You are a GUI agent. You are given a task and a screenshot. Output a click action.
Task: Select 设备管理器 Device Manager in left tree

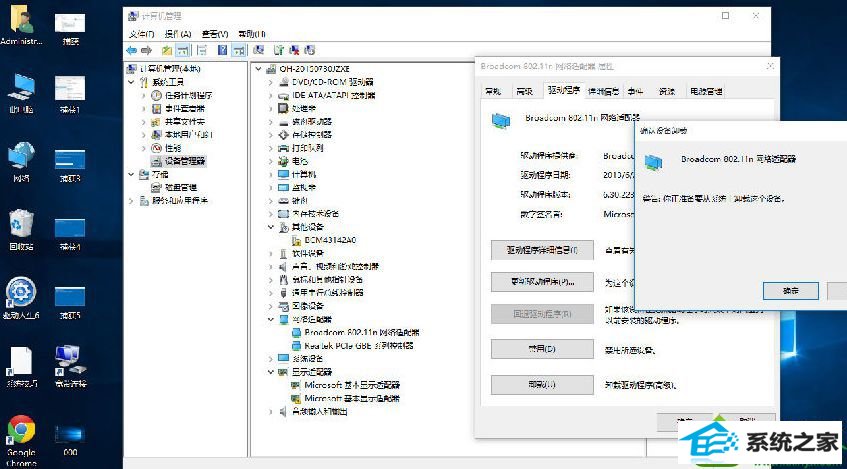[x=185, y=161]
